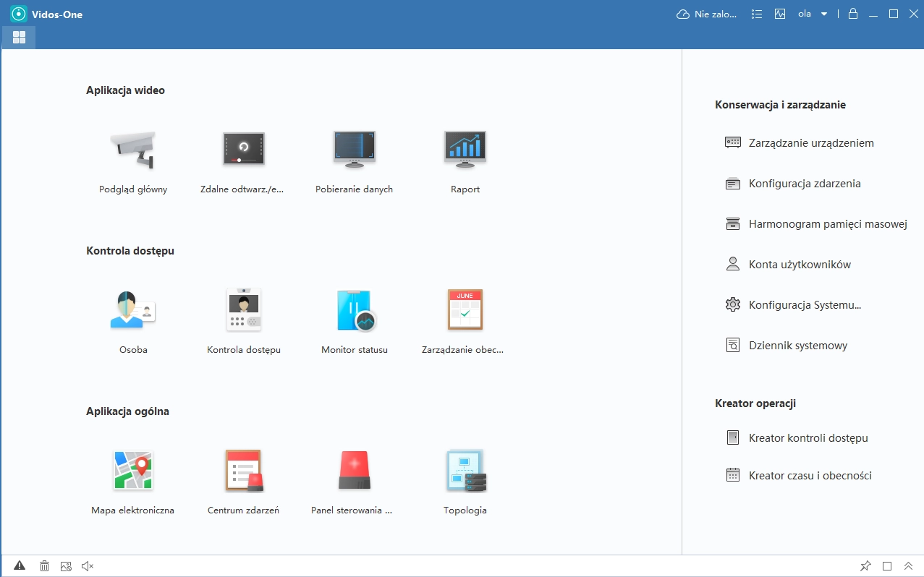Open Konfiguracja zdarzenia
The height and width of the screenshot is (577, 924).
pyautogui.click(x=793, y=184)
